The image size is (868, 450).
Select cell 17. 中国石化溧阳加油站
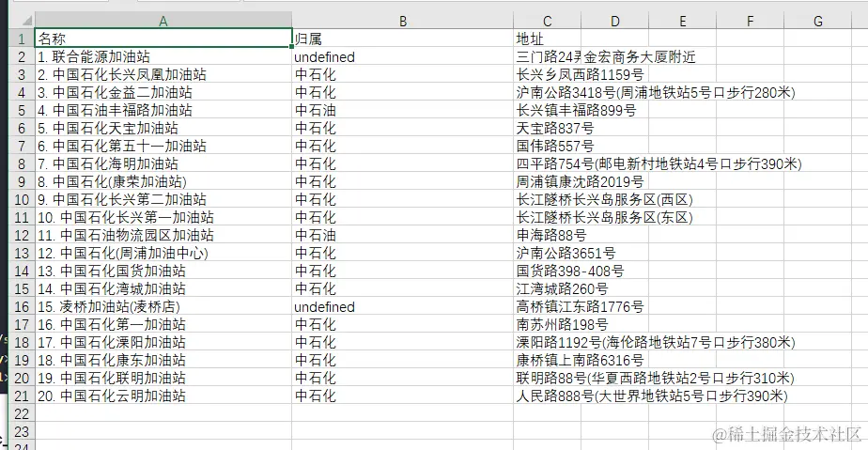pyautogui.click(x=163, y=342)
